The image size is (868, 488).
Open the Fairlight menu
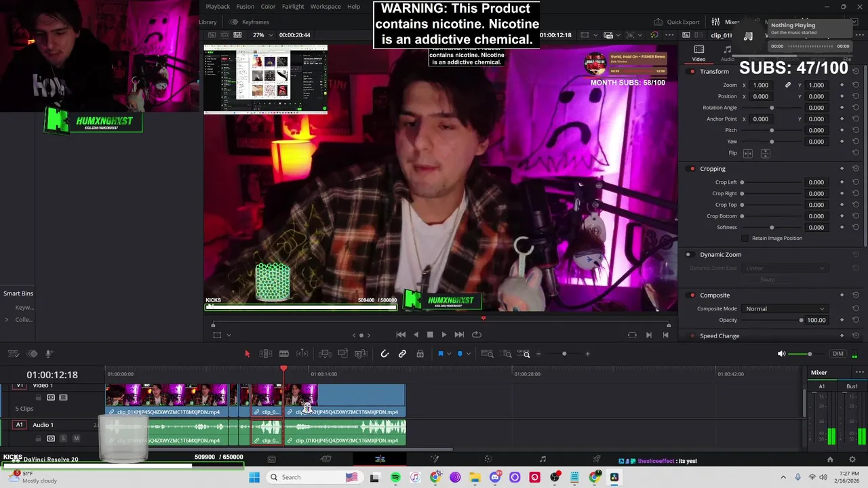click(293, 7)
